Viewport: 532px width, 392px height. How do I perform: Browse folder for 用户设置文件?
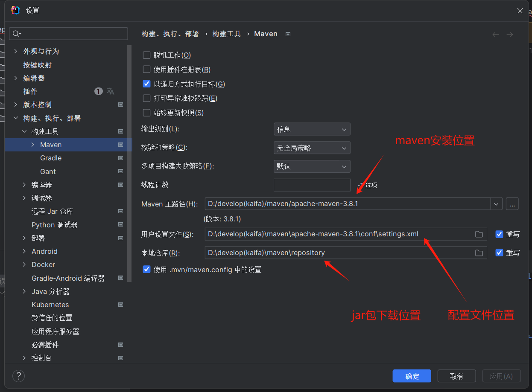tap(479, 234)
